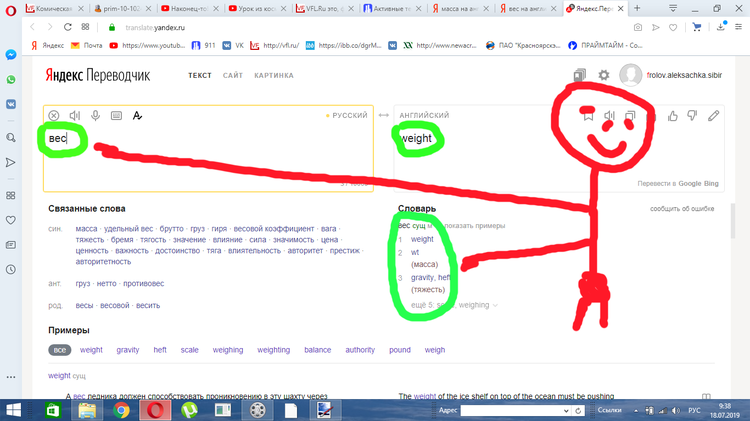Image resolution: width=750 pixels, height=421 pixels.
Task: Filter examples by 'scale'
Action: (x=189, y=350)
